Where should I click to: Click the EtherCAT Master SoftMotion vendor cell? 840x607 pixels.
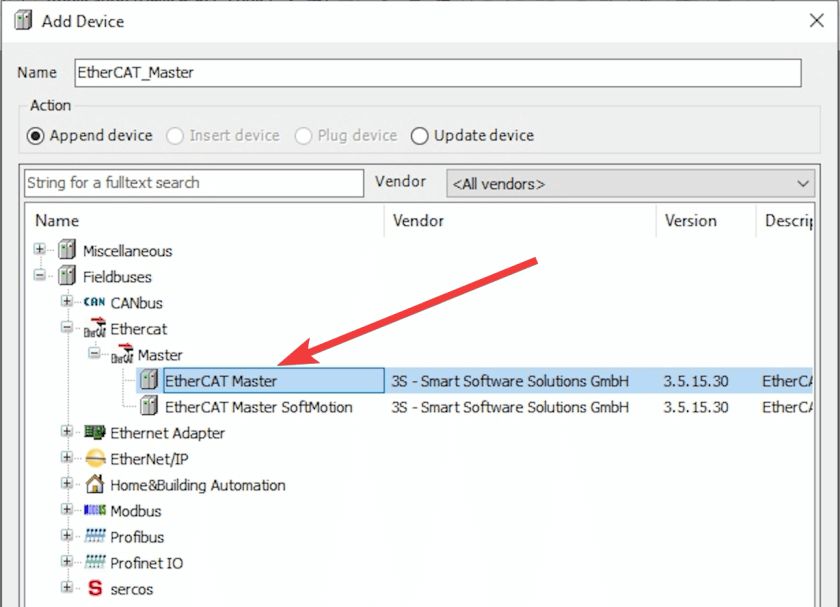click(510, 407)
